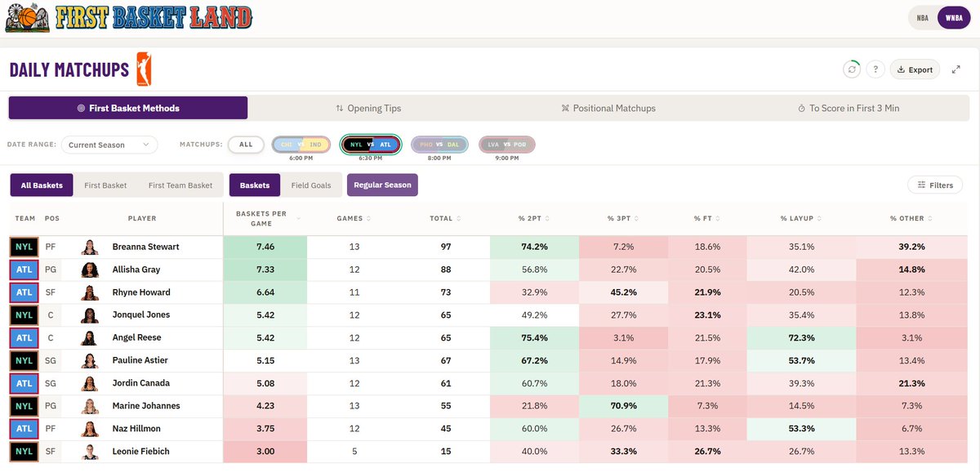Sort by % FT column
This screenshot has height=473, width=980.
[x=707, y=218]
